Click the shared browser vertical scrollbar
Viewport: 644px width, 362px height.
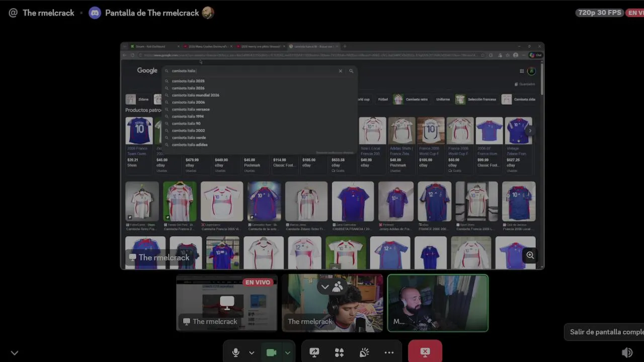(542, 78)
